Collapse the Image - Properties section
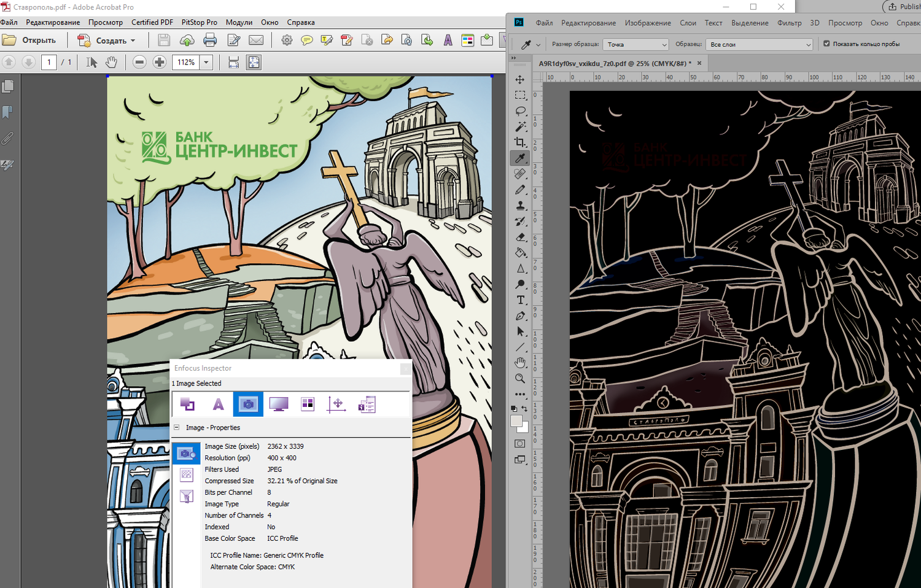Viewport: 921px width, 588px height. pyautogui.click(x=177, y=427)
